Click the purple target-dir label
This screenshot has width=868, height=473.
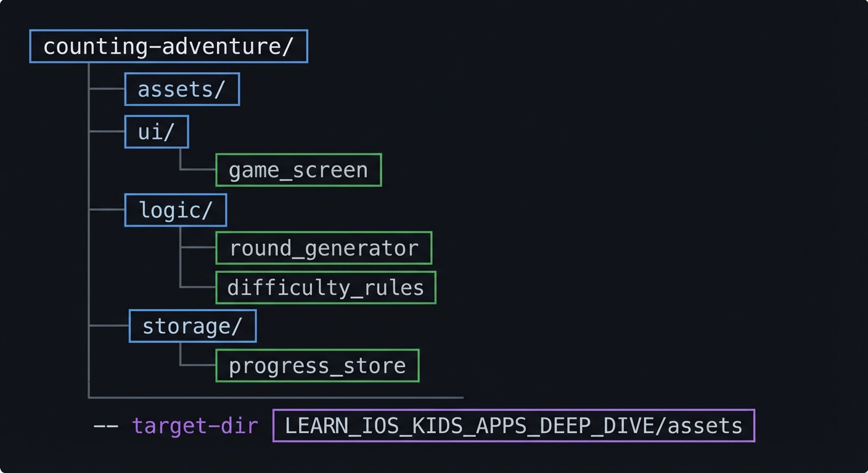195,426
